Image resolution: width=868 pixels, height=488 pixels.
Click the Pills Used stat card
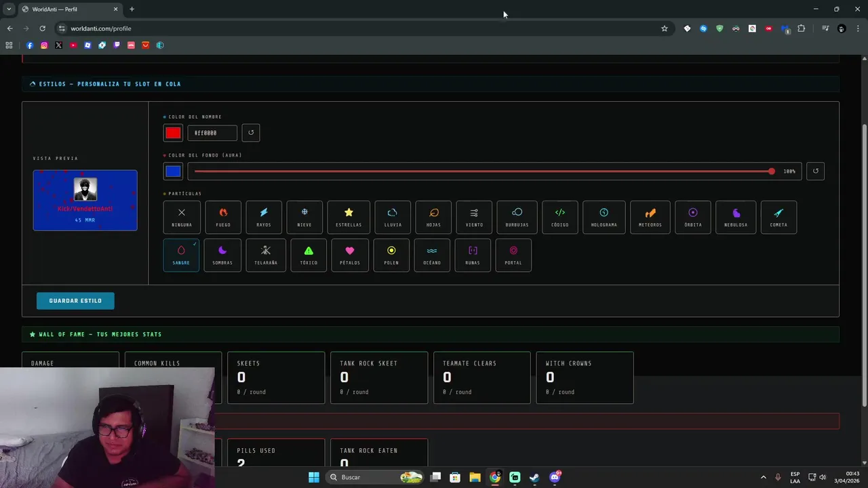[276, 453]
